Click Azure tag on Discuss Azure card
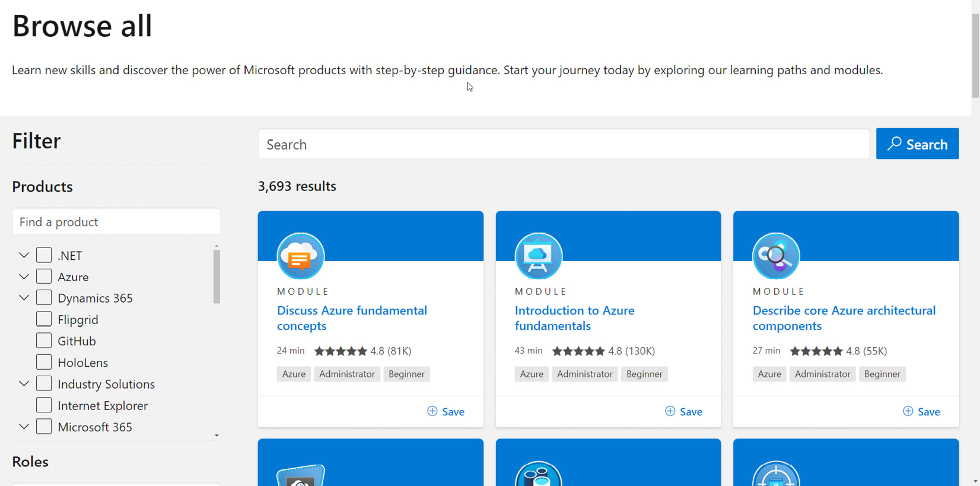The width and height of the screenshot is (980, 486). coord(294,374)
